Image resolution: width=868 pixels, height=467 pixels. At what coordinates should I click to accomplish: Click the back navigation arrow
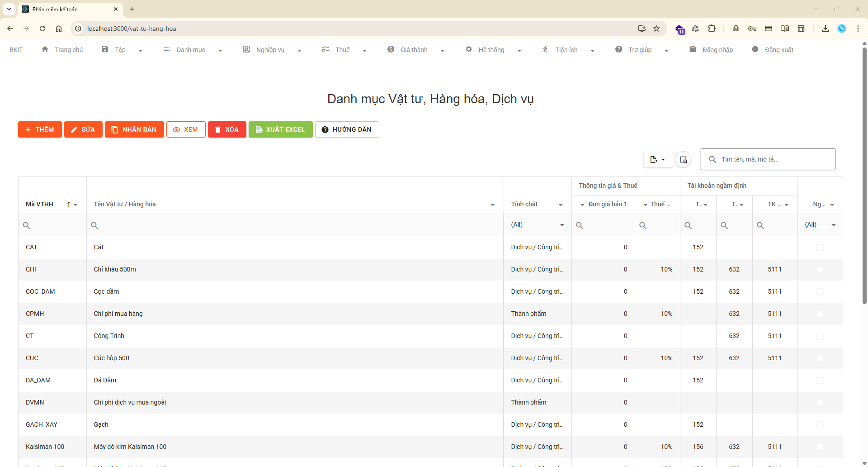point(10,29)
